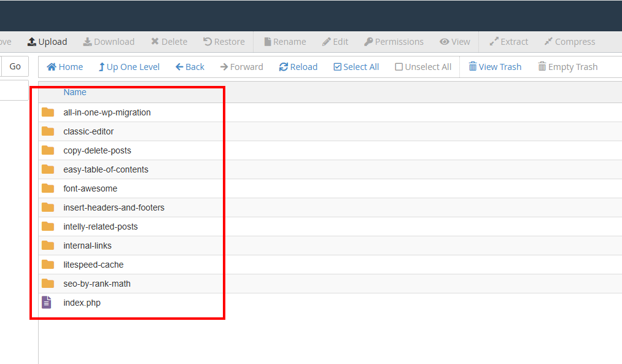
Task: Select the easy-table-of-contents folder name
Action: (x=106, y=169)
